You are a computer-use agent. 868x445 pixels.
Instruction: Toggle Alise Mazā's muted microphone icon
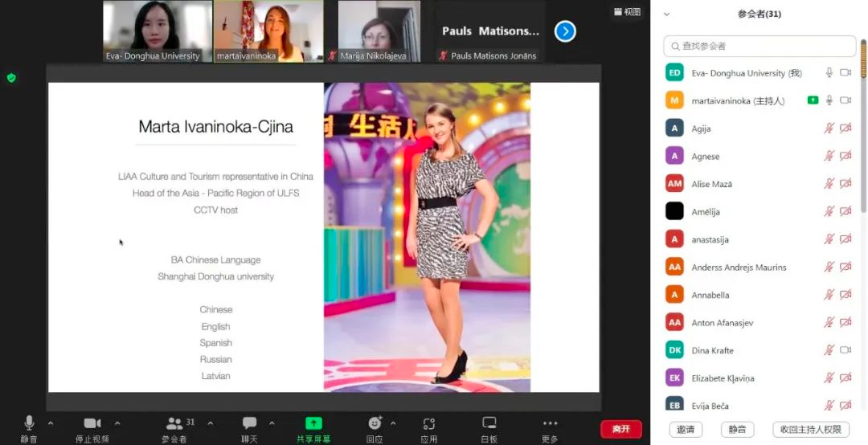[829, 183]
